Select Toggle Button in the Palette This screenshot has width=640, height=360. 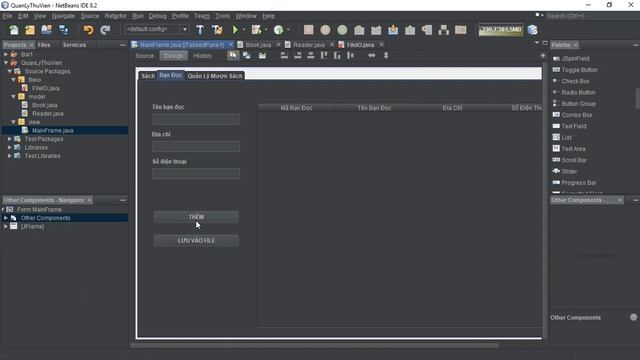click(579, 70)
